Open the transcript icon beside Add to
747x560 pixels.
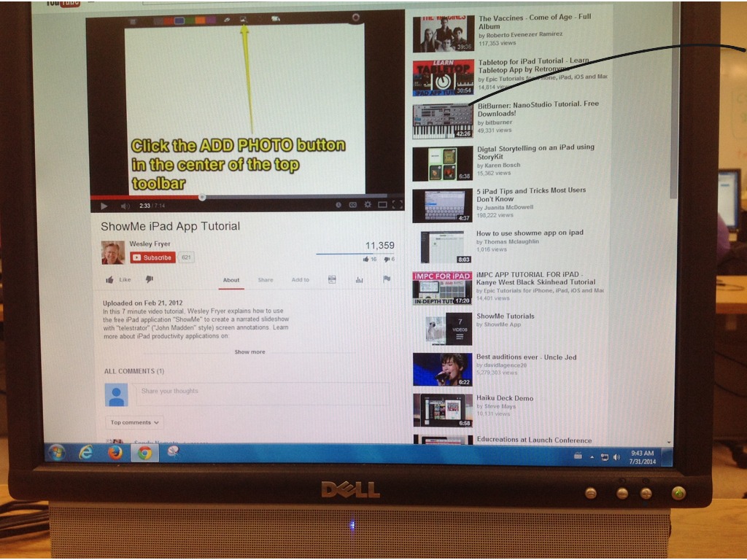(x=332, y=279)
